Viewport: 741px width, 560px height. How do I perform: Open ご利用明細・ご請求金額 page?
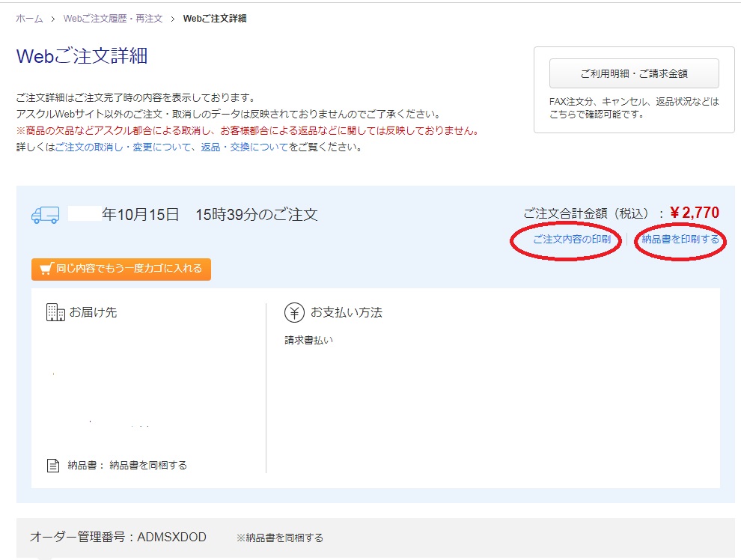[x=633, y=73]
